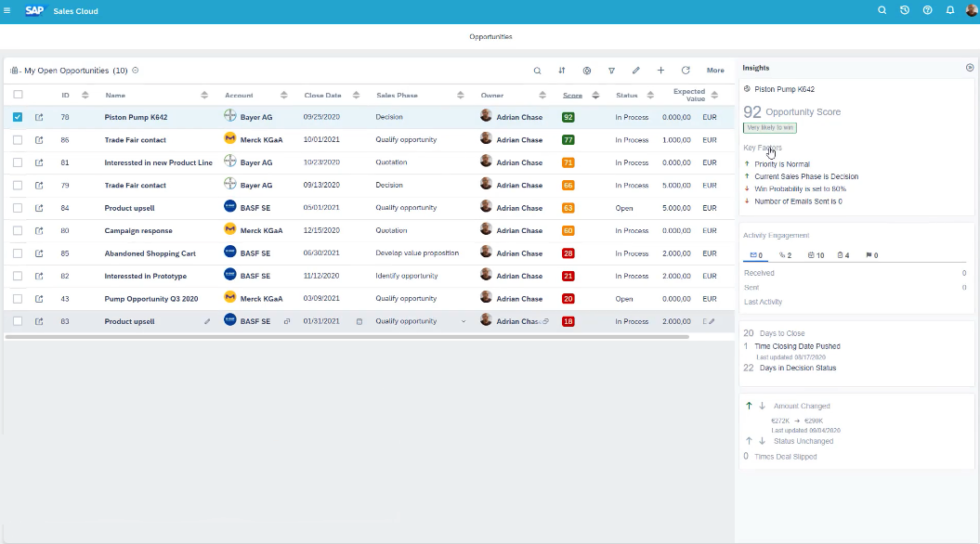Screen dimensions: 980x544
Task: Select the Interessted in new Product Line row
Action: click(x=18, y=162)
